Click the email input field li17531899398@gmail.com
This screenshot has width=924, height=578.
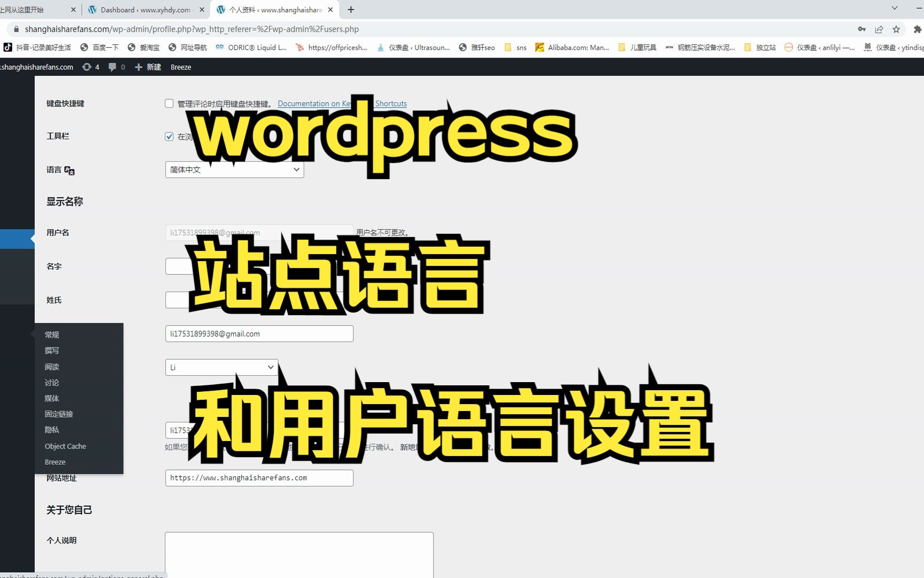tap(259, 333)
